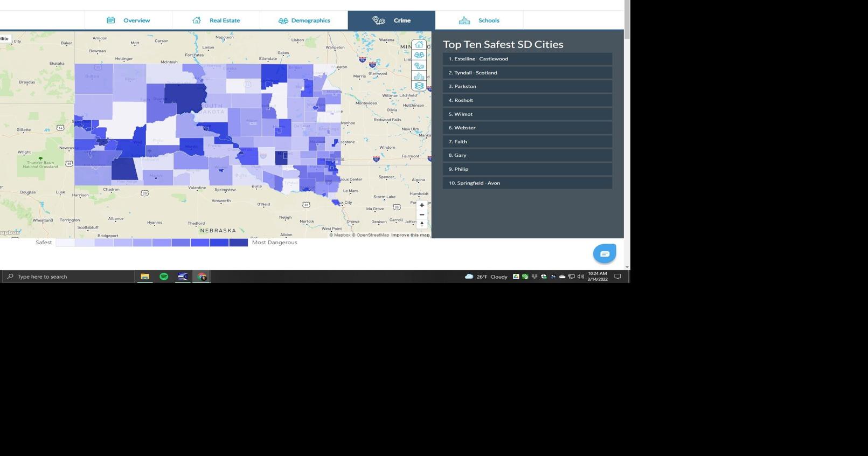The image size is (868, 456).
Task: Select Rosholt in the safest cities list
Action: click(x=527, y=100)
